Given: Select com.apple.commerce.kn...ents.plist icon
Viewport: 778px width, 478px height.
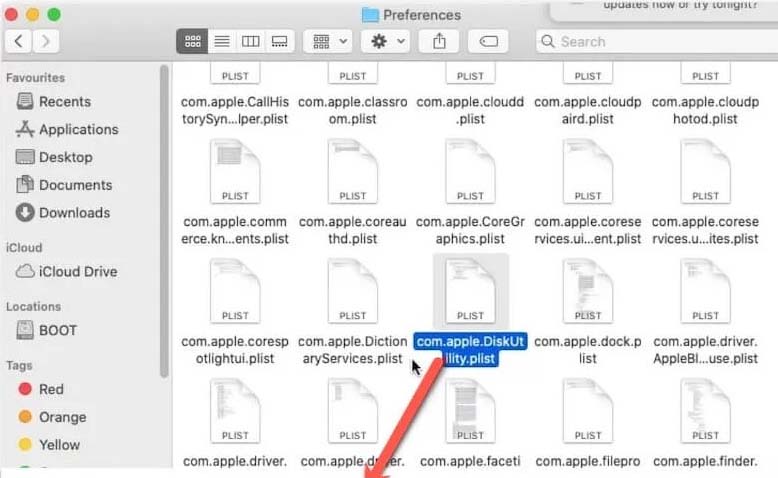Looking at the screenshot, I should coord(235,171).
